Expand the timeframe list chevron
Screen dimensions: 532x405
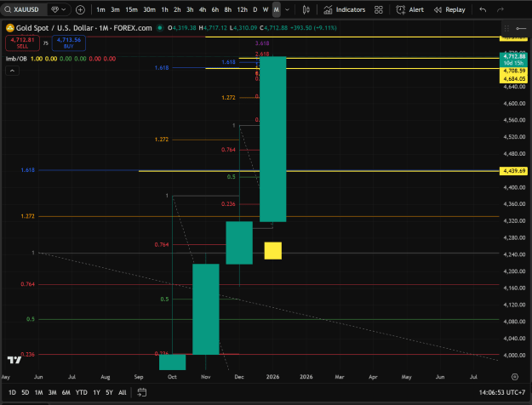click(287, 10)
